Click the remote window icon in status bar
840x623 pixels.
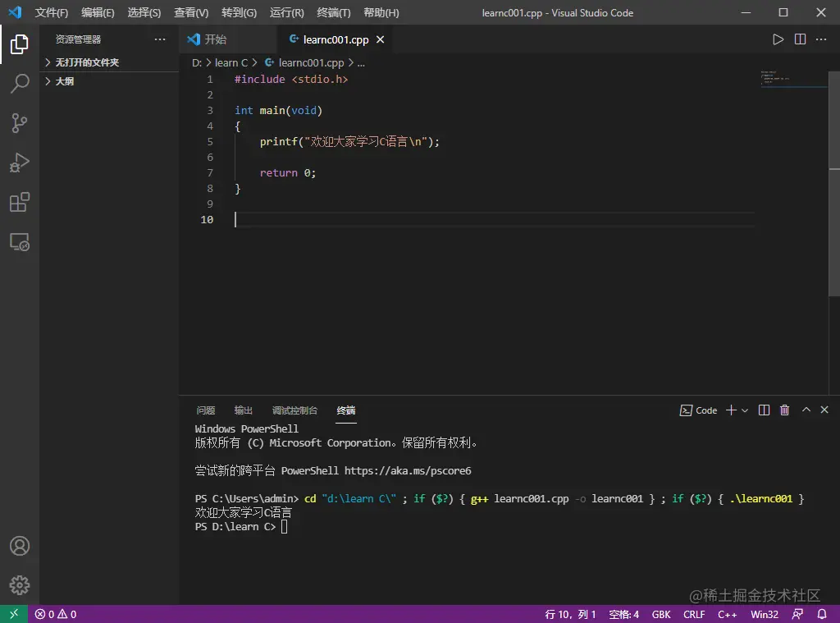pyautogui.click(x=14, y=614)
